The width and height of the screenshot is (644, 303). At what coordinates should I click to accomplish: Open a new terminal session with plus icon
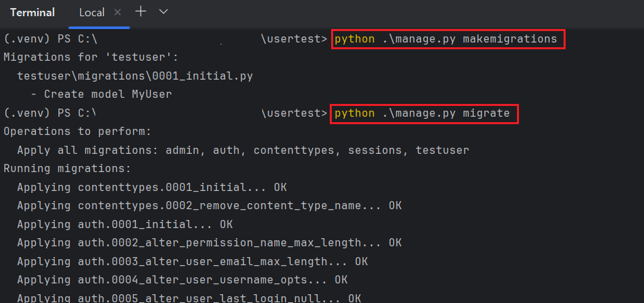tap(141, 11)
